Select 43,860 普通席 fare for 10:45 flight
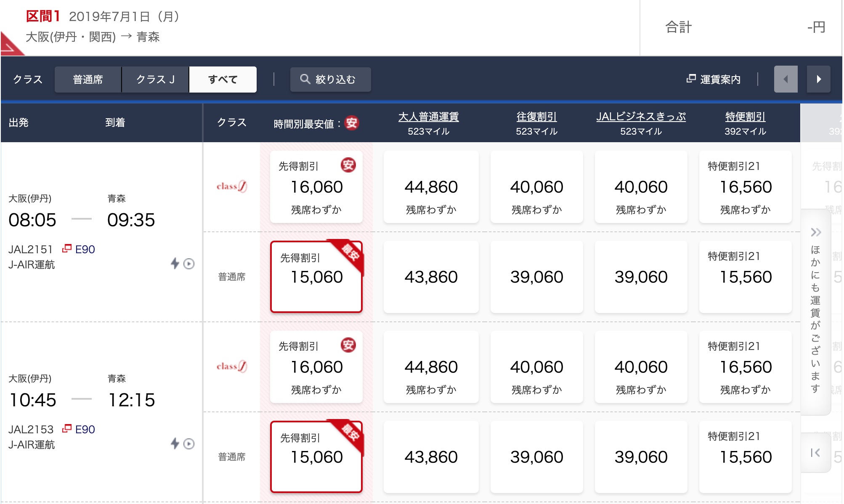Viewport: 844px width, 504px height. (431, 457)
